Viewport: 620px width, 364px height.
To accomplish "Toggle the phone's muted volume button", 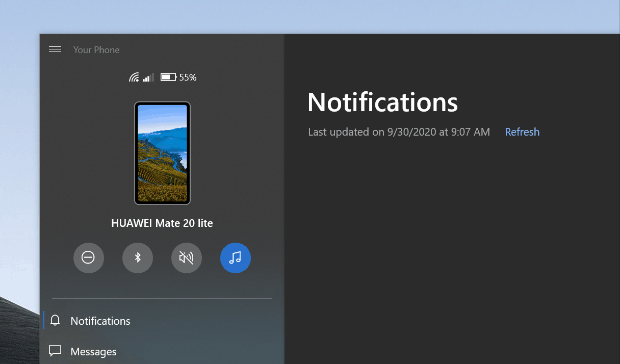I will click(187, 258).
